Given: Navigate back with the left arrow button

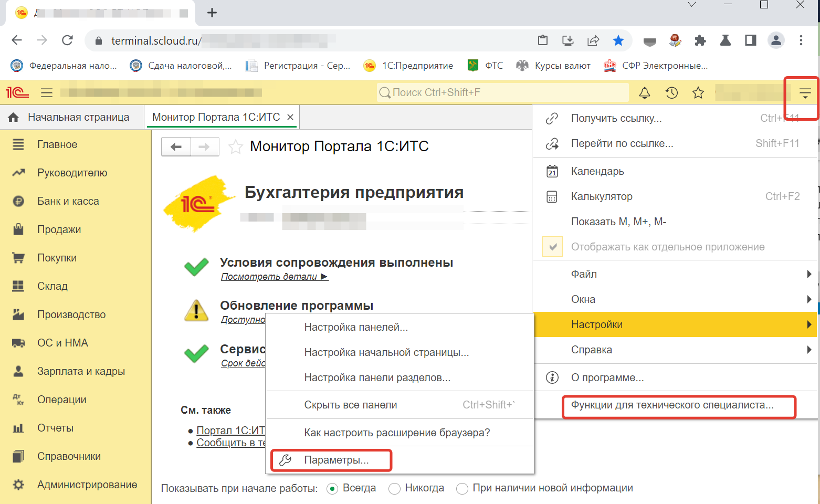Looking at the screenshot, I should point(176,146).
